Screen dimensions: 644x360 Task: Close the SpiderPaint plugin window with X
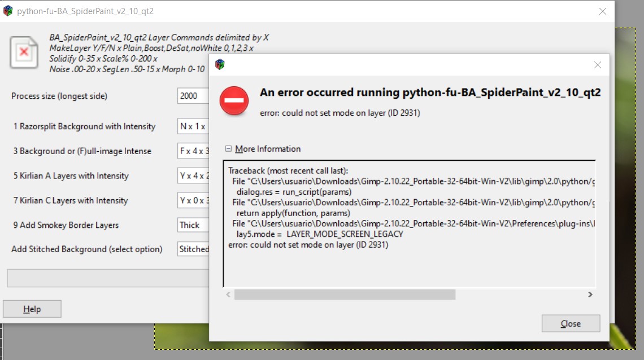pyautogui.click(x=603, y=11)
